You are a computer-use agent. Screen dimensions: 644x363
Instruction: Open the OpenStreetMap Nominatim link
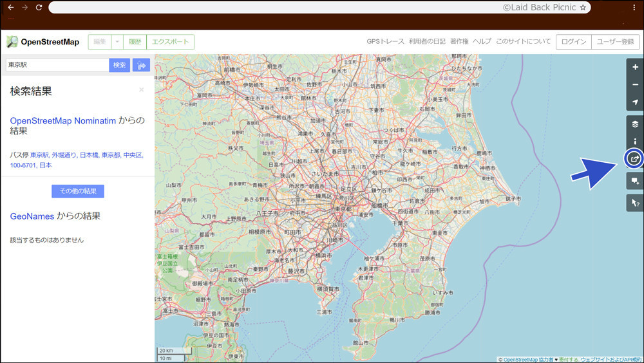[63, 121]
